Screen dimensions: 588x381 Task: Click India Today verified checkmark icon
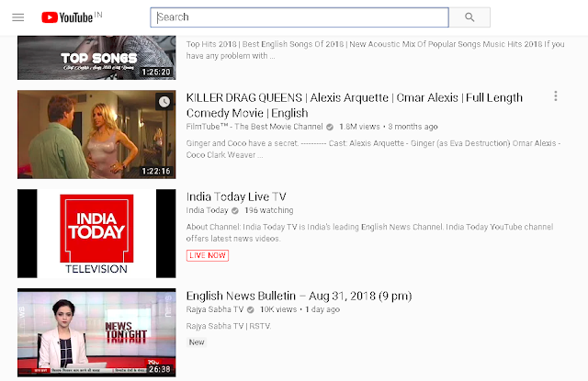point(235,210)
